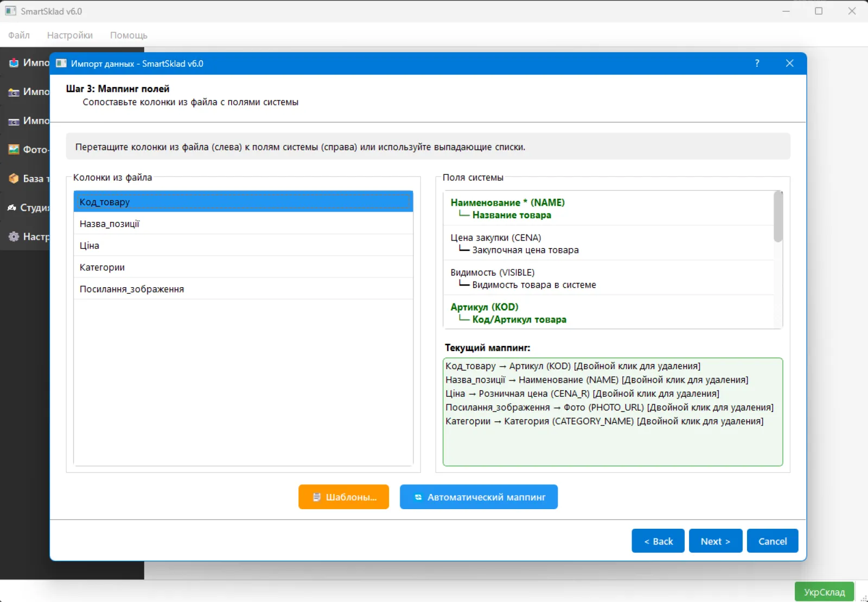868x602 pixels.
Task: Select the Видимость (VISIBLE) system field
Action: coord(608,278)
